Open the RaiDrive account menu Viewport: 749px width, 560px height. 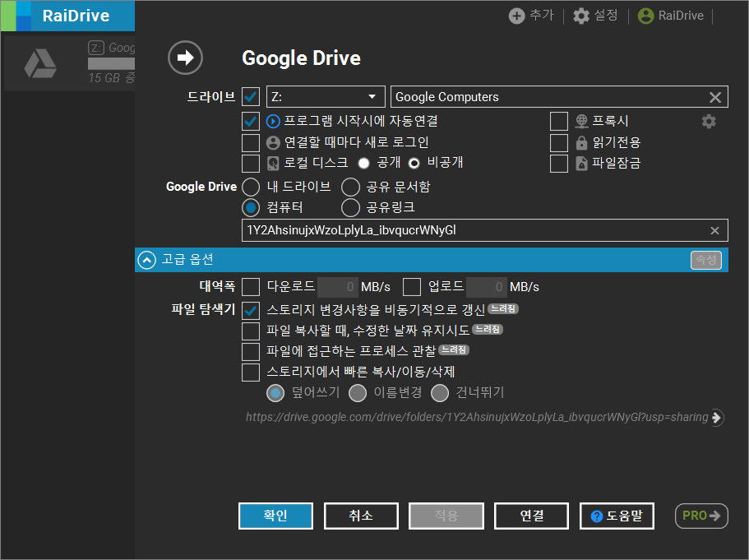click(671, 16)
